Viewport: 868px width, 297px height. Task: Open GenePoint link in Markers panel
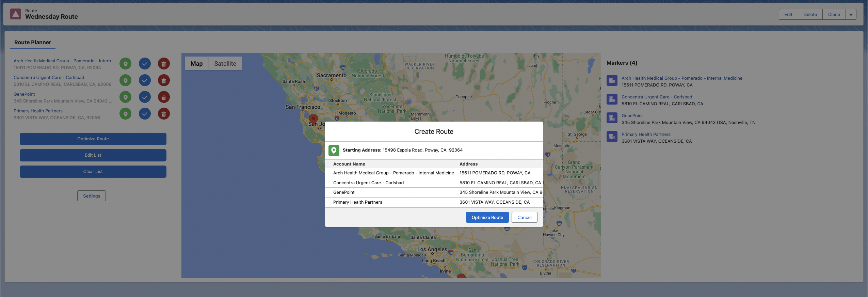(x=632, y=115)
